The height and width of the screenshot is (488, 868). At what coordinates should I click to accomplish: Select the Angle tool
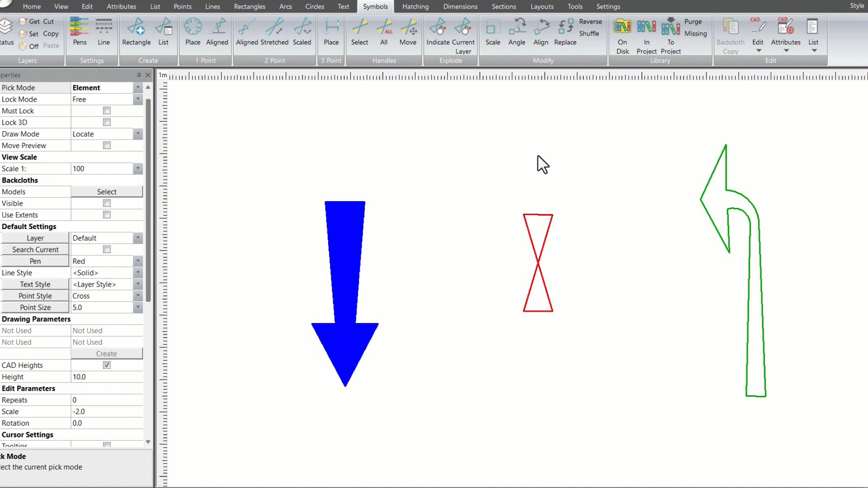click(x=517, y=32)
